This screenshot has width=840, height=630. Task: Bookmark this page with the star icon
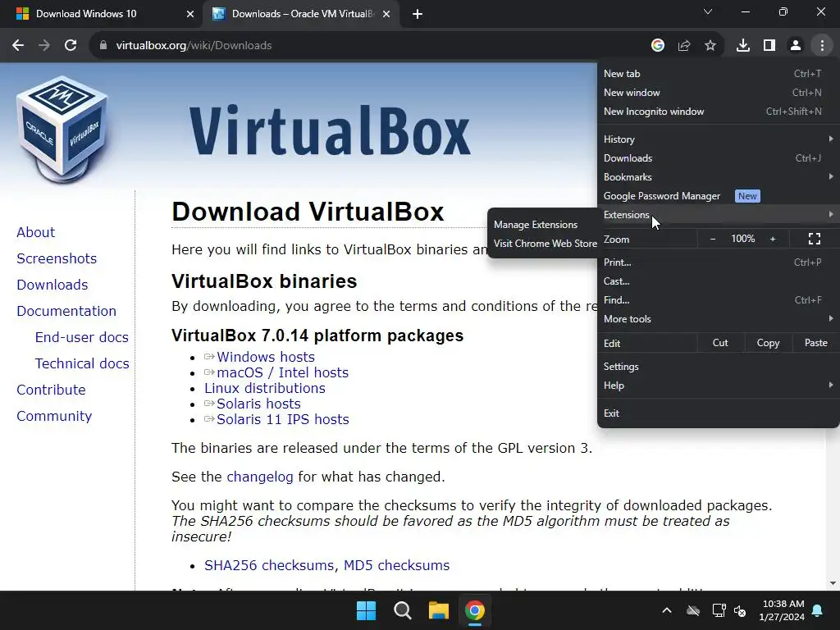[710, 46]
